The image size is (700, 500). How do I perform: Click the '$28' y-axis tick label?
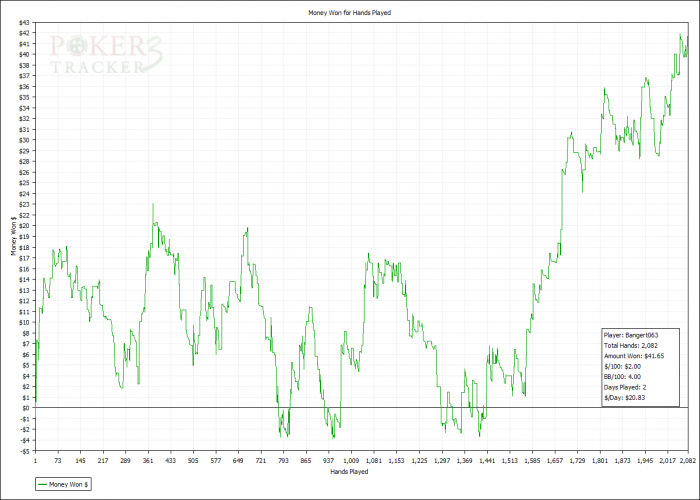click(x=24, y=162)
